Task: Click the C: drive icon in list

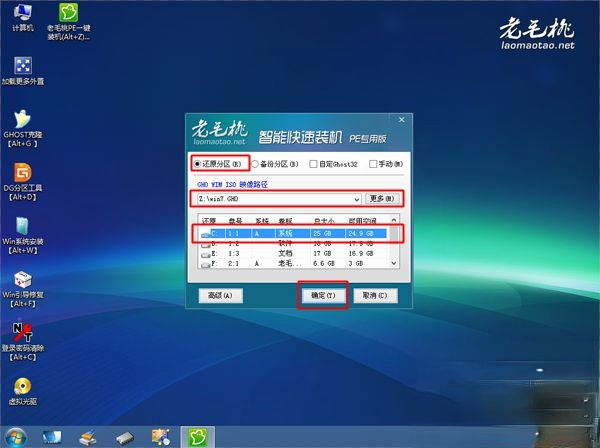Action: pyautogui.click(x=206, y=234)
